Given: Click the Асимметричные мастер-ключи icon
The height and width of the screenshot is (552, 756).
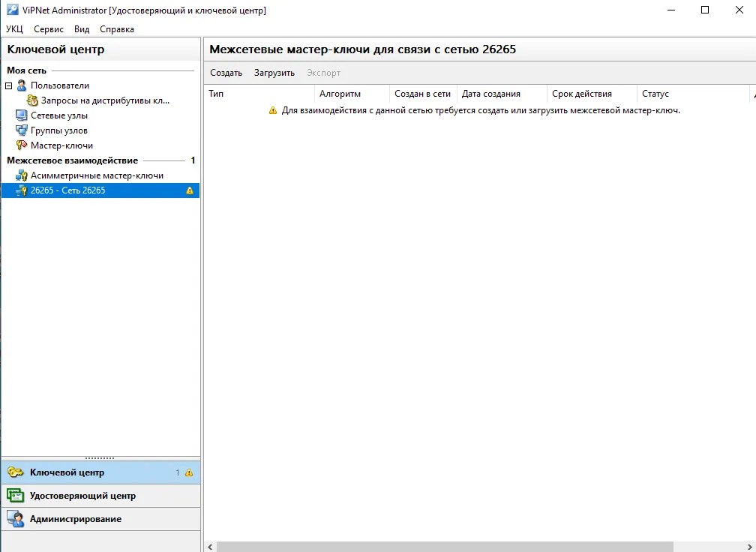Looking at the screenshot, I should point(22,175).
